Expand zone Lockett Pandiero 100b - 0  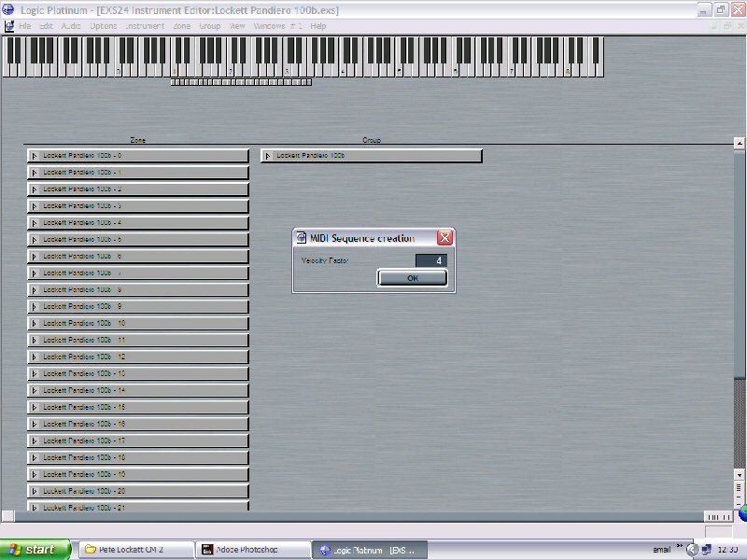[35, 156]
